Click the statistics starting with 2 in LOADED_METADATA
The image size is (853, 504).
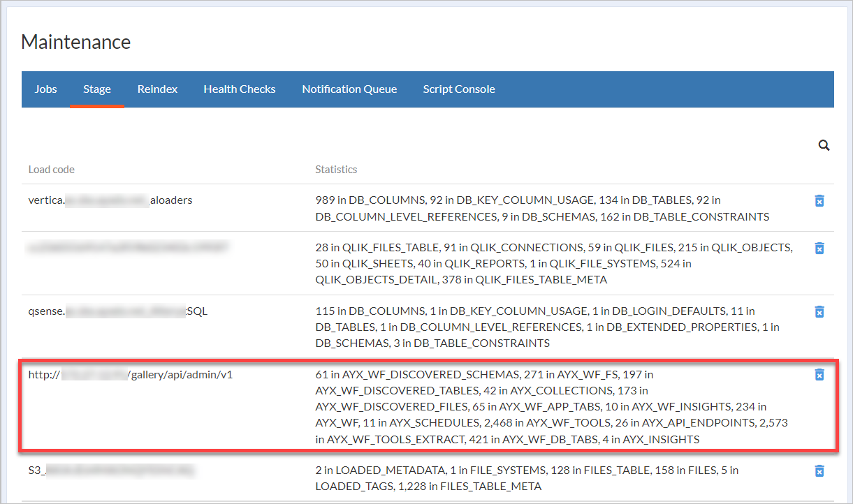click(x=527, y=478)
